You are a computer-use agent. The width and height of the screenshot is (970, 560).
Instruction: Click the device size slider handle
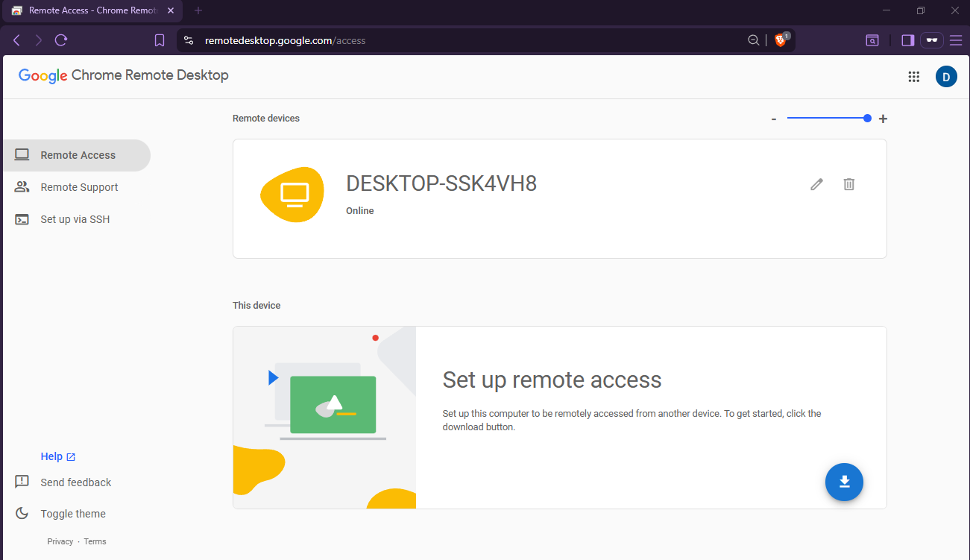pos(867,118)
